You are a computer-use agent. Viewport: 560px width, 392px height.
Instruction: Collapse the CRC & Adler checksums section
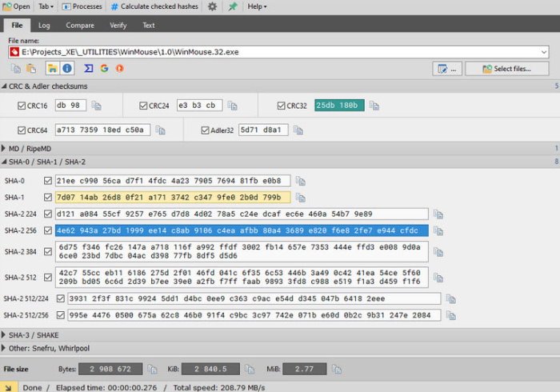[4, 86]
